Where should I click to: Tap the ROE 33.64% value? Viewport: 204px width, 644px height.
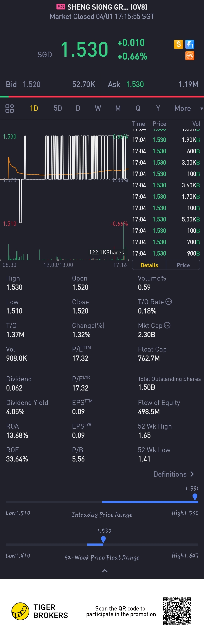[x=17, y=459]
